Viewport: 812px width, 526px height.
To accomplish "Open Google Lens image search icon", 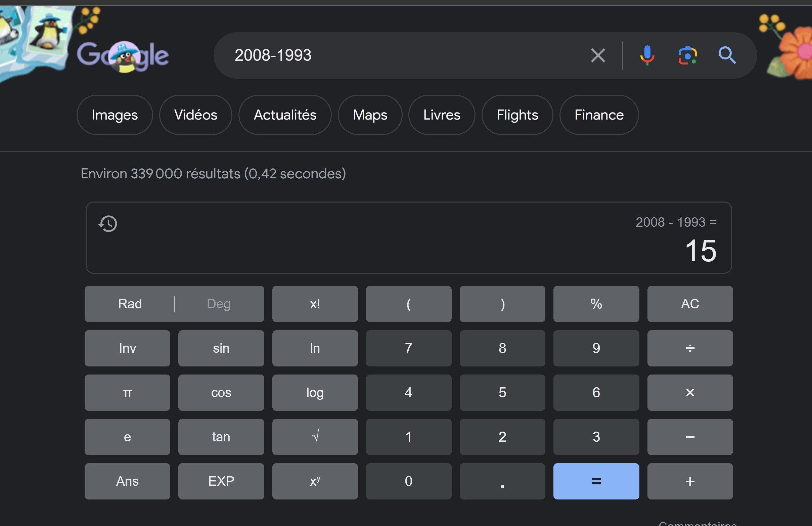I will (687, 55).
